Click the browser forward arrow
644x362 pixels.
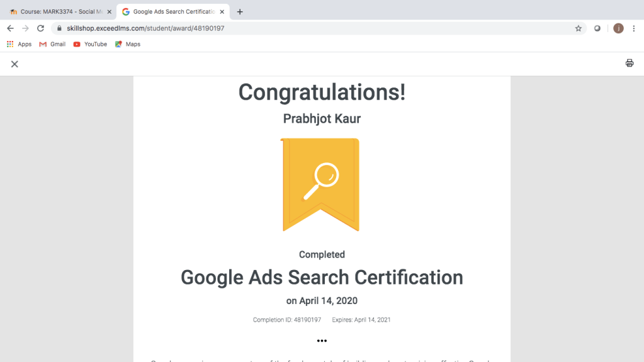(25, 28)
